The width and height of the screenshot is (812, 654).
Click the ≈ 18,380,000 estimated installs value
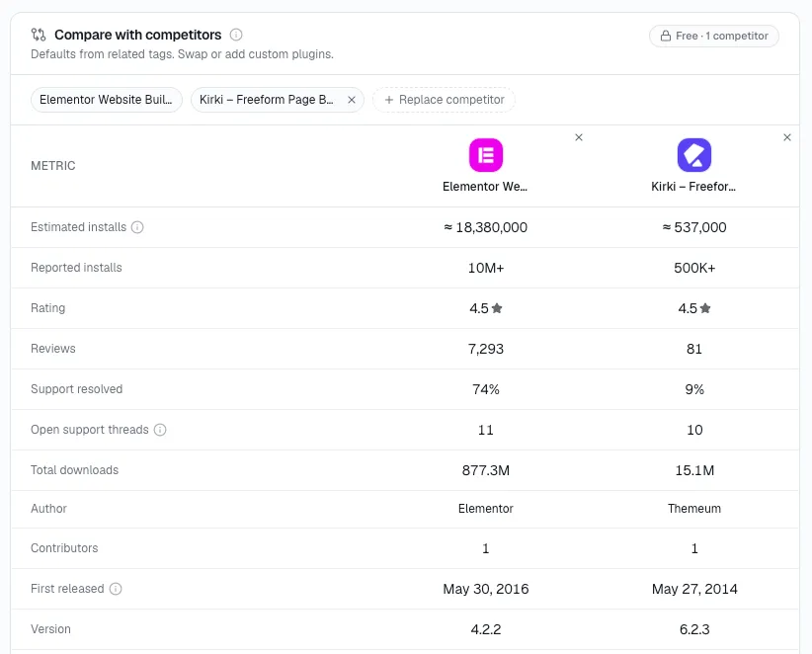click(486, 227)
